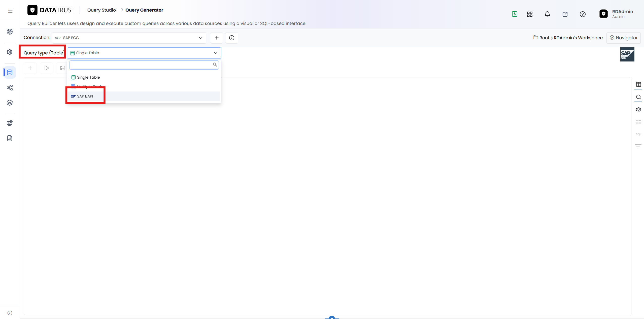Open the list view panel icon on right

(x=638, y=122)
